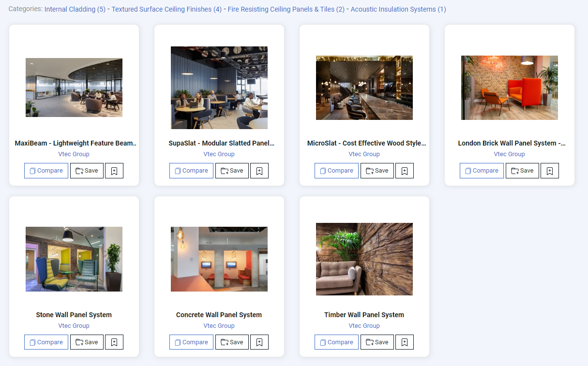The image size is (588, 366).
Task: Select Fire Resisting Ceiling Panels & Tiles
Action: point(286,9)
